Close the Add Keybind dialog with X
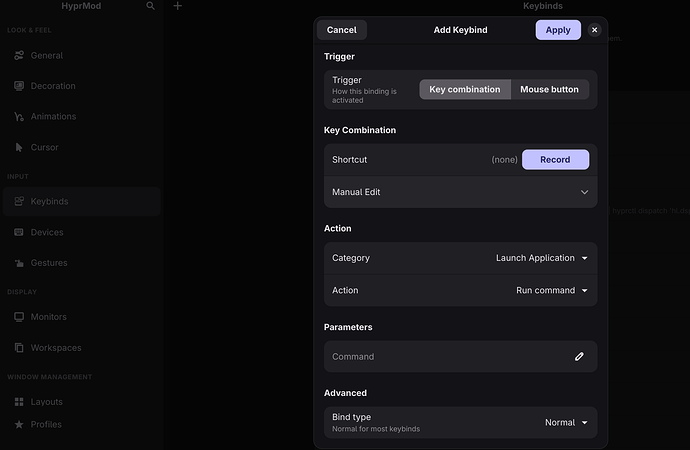This screenshot has width=690, height=450. (595, 30)
